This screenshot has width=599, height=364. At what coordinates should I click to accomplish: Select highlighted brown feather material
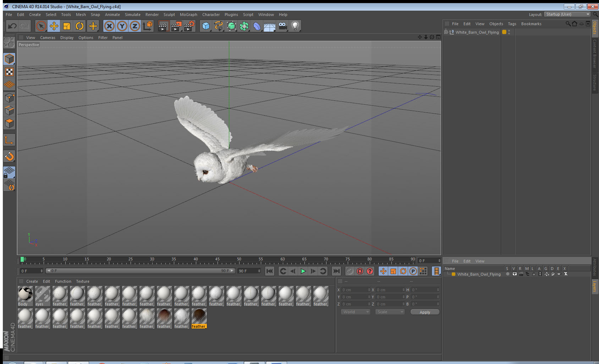coord(199,318)
